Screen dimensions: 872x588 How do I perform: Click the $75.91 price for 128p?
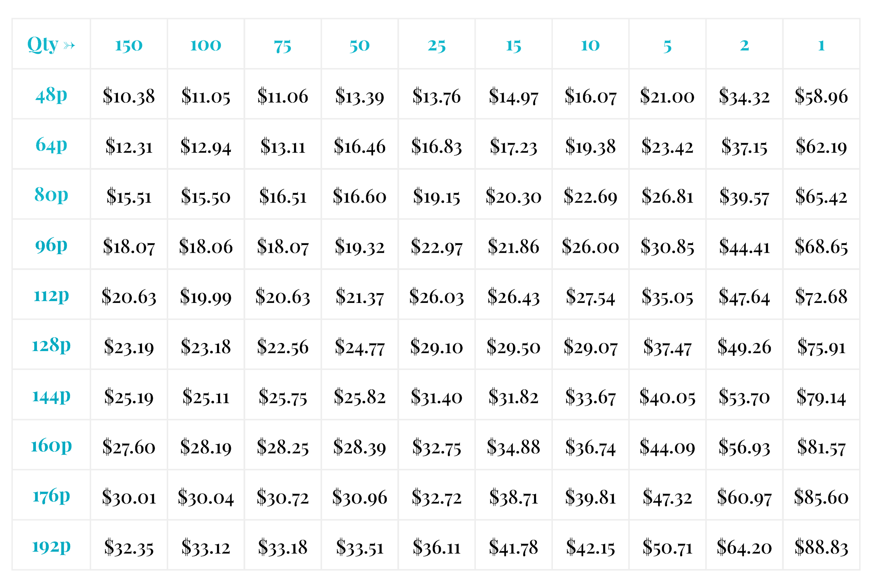(821, 347)
